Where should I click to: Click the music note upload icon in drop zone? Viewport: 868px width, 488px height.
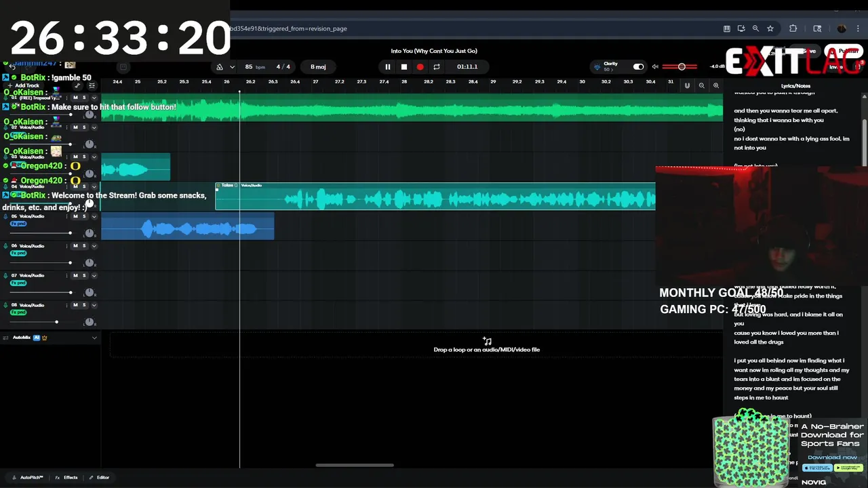[x=487, y=341]
